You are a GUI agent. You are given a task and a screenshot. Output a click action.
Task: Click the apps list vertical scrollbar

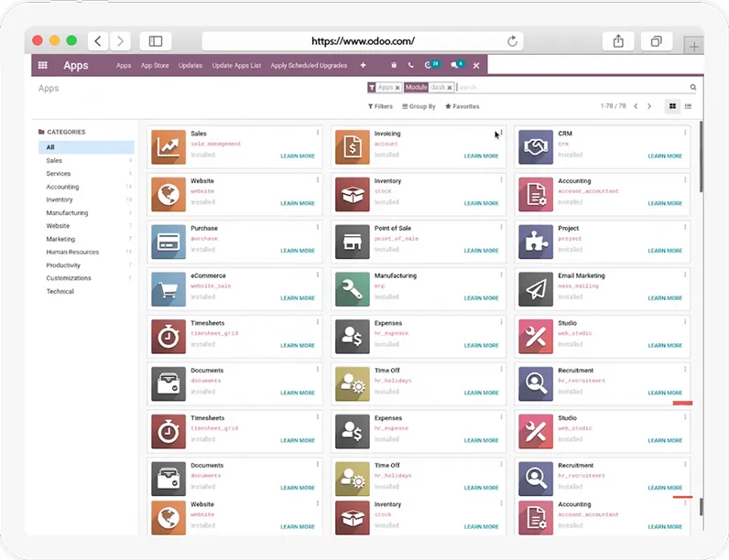coord(701,156)
